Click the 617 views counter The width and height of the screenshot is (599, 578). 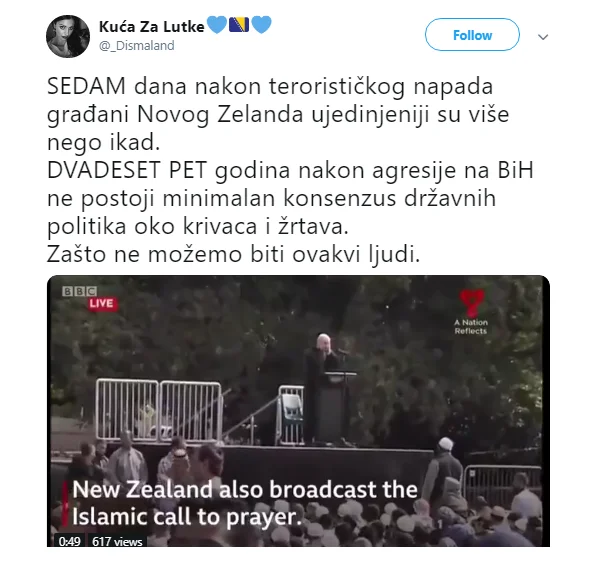(117, 541)
